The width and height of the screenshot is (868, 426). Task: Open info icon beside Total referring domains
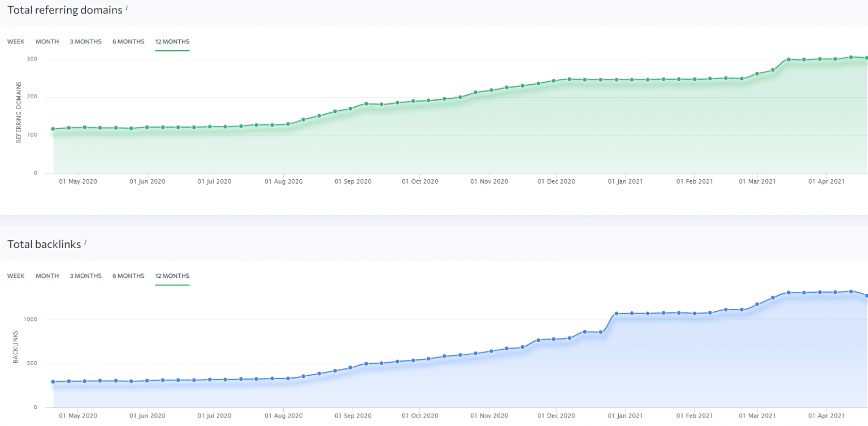127,7
